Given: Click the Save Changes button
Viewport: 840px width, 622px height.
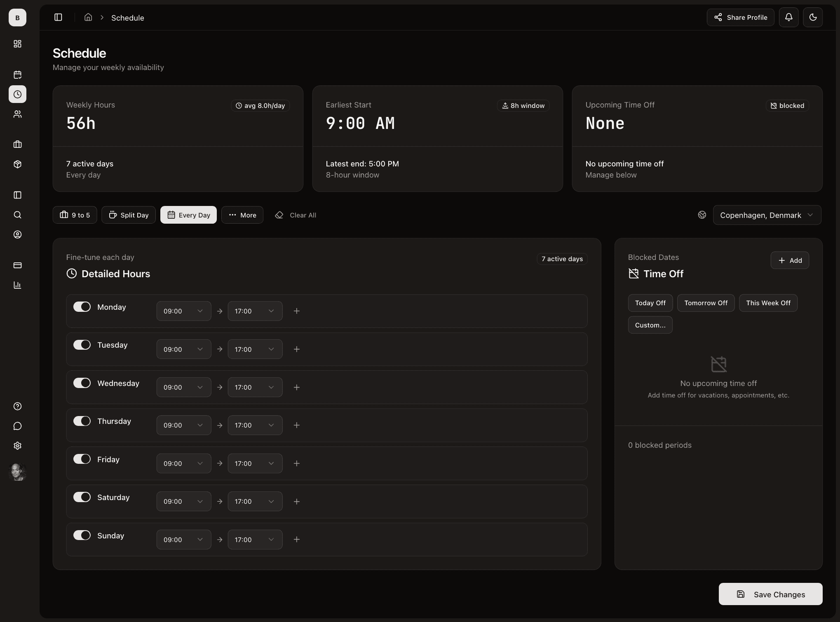Looking at the screenshot, I should 770,594.
